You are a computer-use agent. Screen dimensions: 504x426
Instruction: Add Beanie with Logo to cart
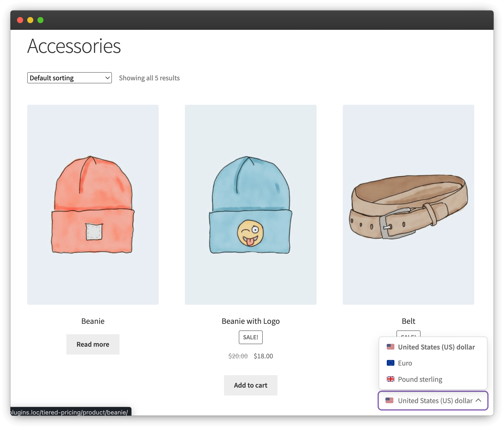251,385
